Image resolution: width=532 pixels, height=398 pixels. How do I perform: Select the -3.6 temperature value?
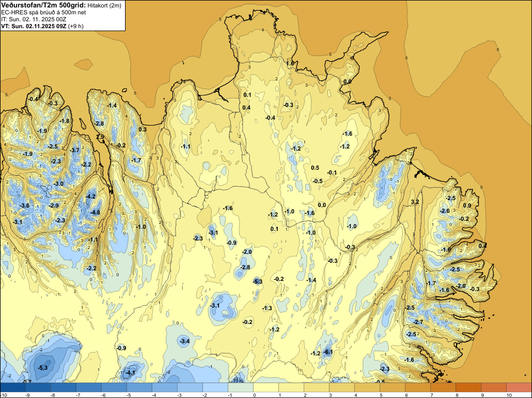click(24, 205)
